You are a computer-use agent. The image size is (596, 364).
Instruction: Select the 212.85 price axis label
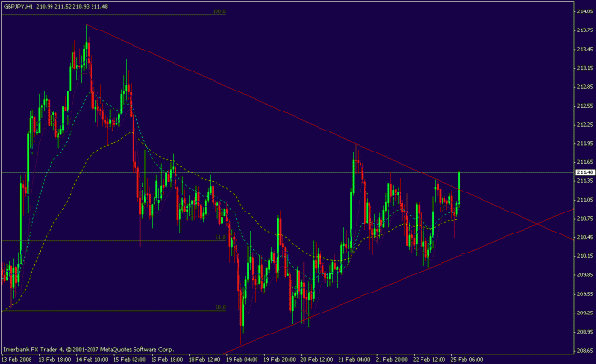click(585, 87)
